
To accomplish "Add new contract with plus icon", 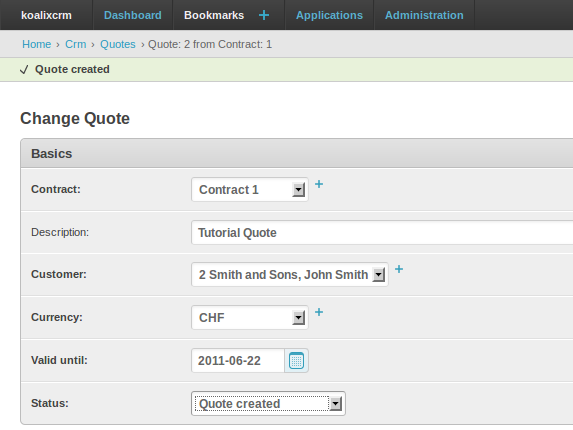I will (x=319, y=184).
